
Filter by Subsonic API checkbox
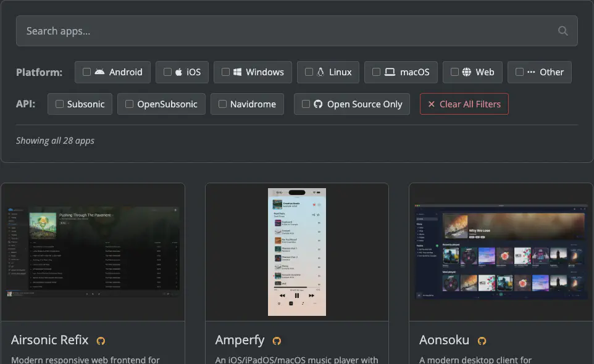click(x=59, y=104)
